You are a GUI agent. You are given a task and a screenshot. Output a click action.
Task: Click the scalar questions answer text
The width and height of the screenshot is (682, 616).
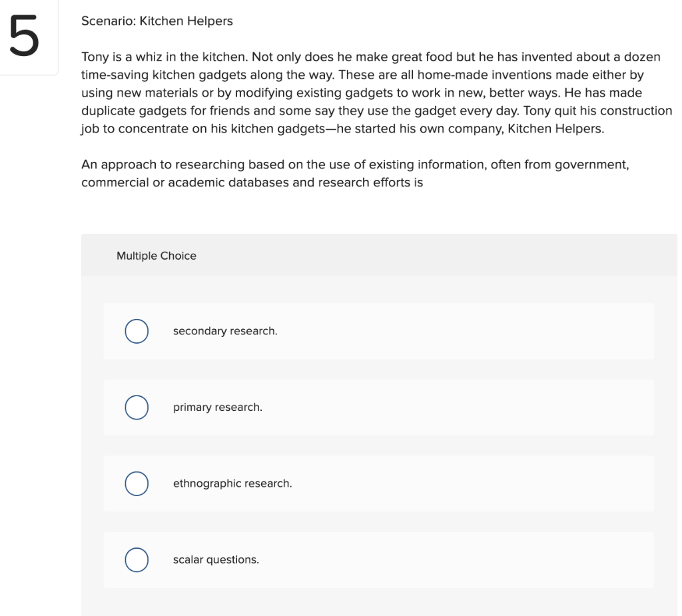215,560
